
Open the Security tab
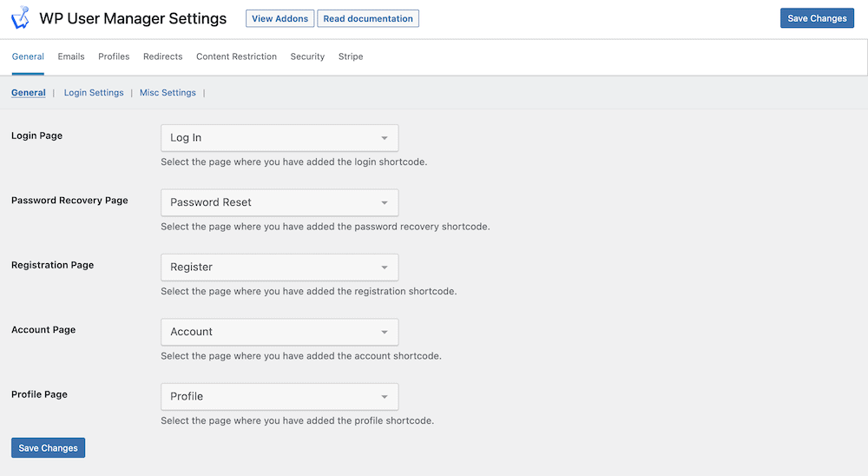pos(307,56)
